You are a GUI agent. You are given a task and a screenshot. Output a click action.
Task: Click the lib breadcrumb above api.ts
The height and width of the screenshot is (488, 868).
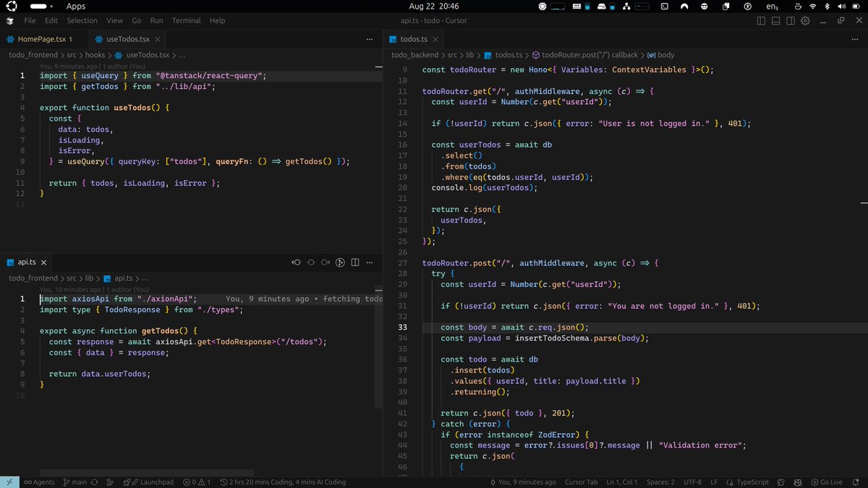pyautogui.click(x=90, y=278)
